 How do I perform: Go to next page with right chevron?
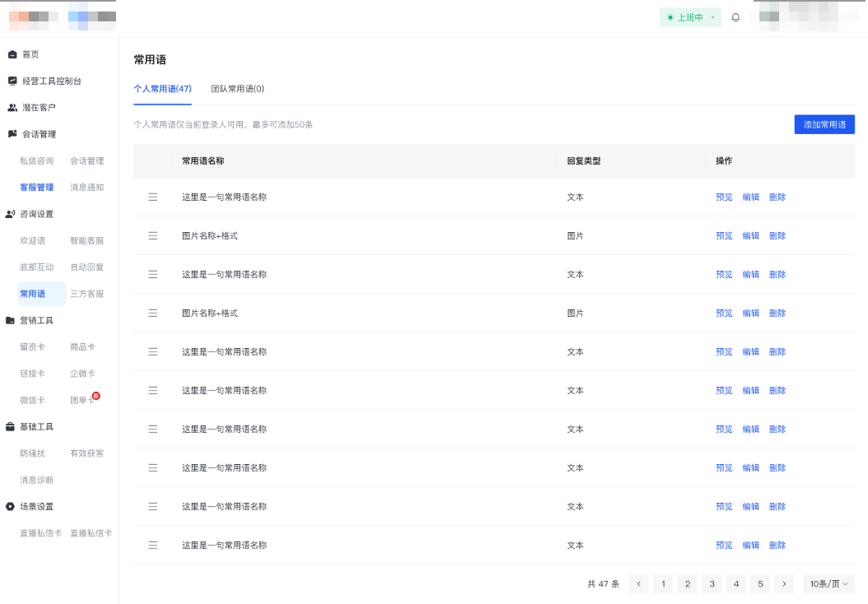tap(784, 584)
